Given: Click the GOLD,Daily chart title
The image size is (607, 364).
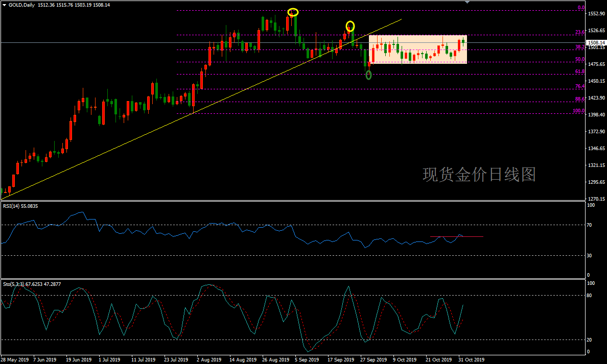Looking at the screenshot, I should point(21,5).
